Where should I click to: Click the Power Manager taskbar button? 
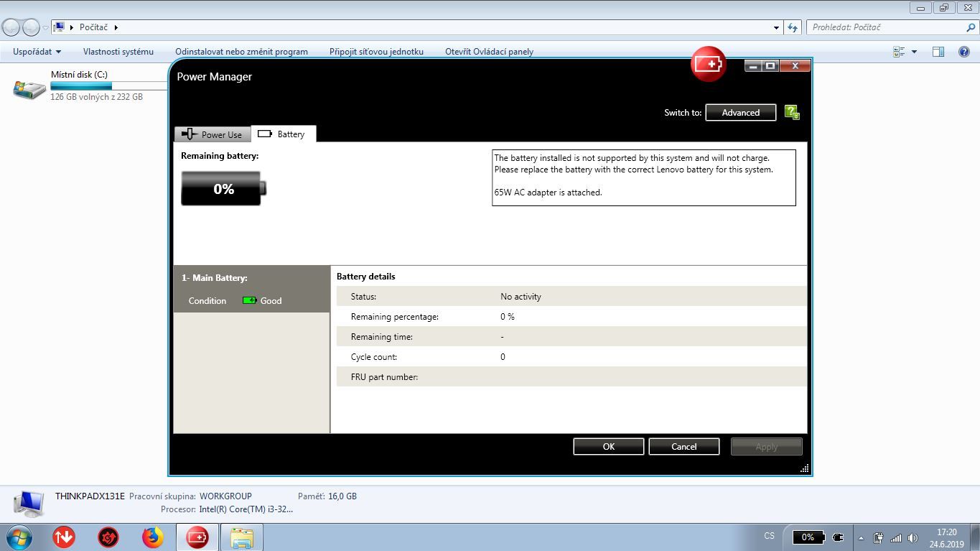(197, 537)
